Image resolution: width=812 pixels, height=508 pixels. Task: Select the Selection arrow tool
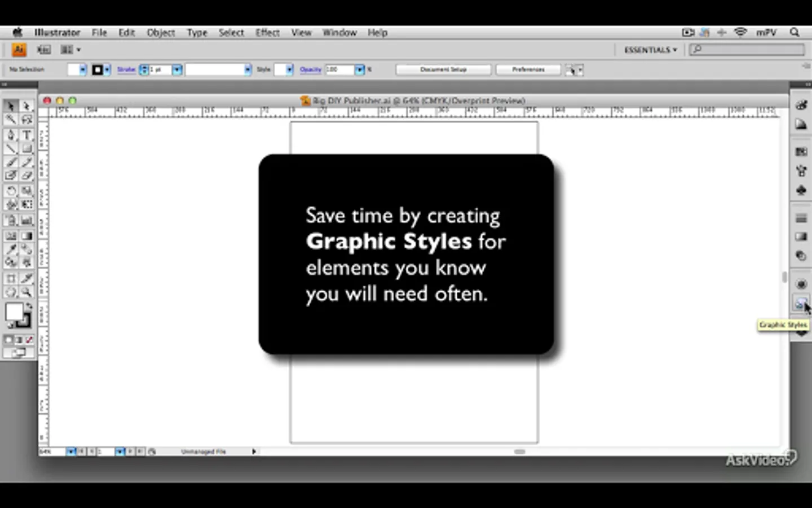pos(11,106)
